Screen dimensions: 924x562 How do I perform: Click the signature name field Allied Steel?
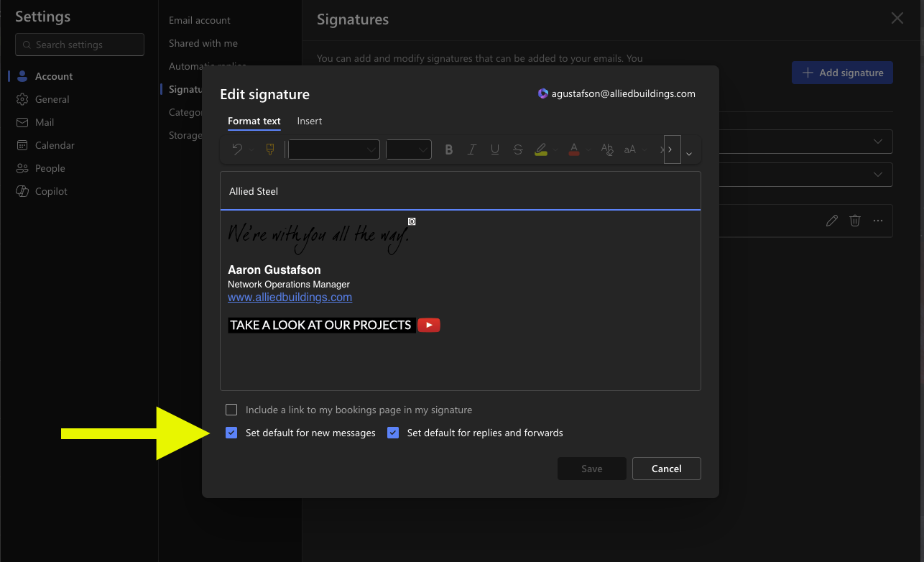pos(460,191)
